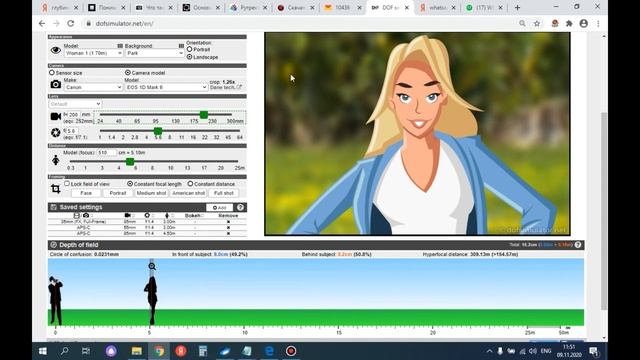
Task: Click the Medium shot button
Action: [x=151, y=193]
